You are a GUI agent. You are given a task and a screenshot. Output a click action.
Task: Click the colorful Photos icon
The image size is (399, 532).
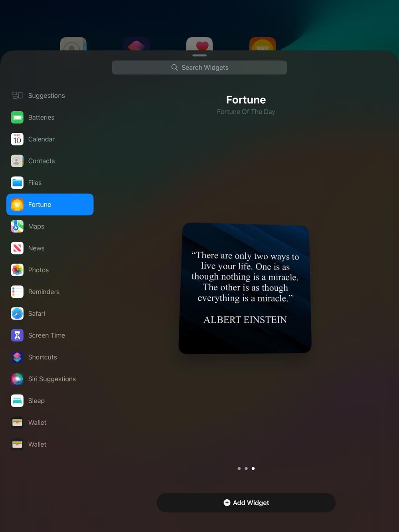point(17,270)
